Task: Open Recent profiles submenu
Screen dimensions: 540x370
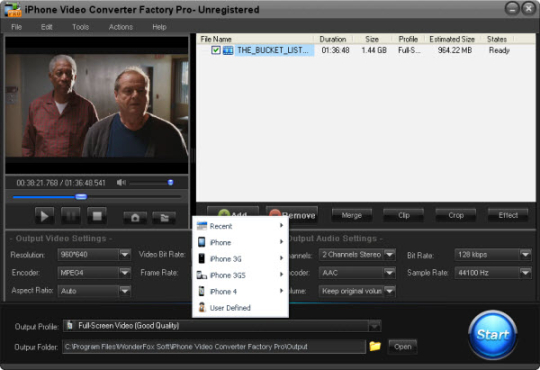Action: [x=240, y=226]
